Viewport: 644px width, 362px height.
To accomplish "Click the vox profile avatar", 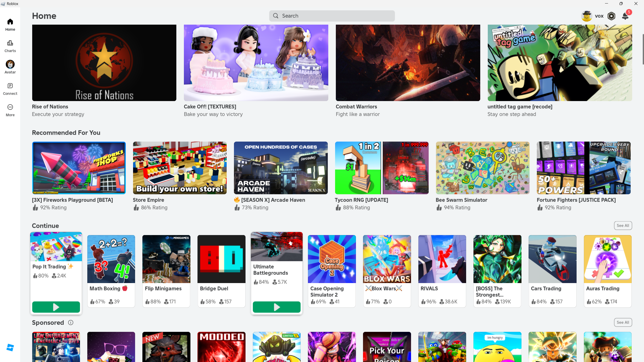I will [587, 16].
